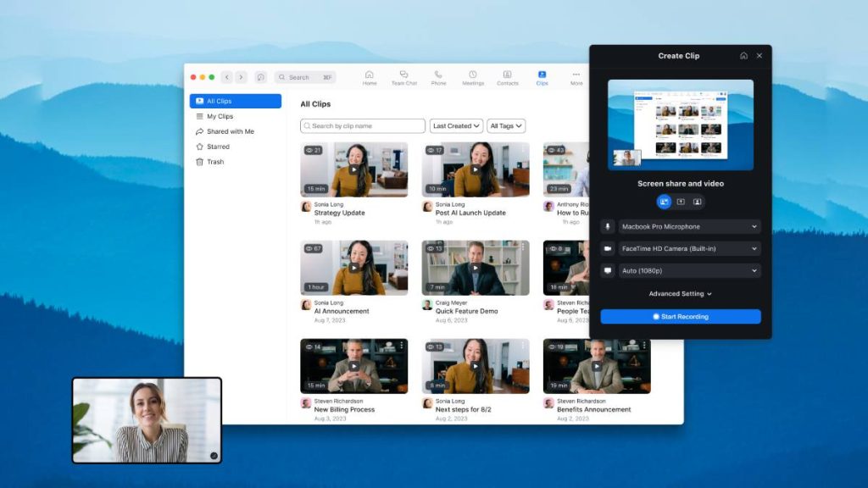Open Post AI Launch Update title

coord(470,213)
